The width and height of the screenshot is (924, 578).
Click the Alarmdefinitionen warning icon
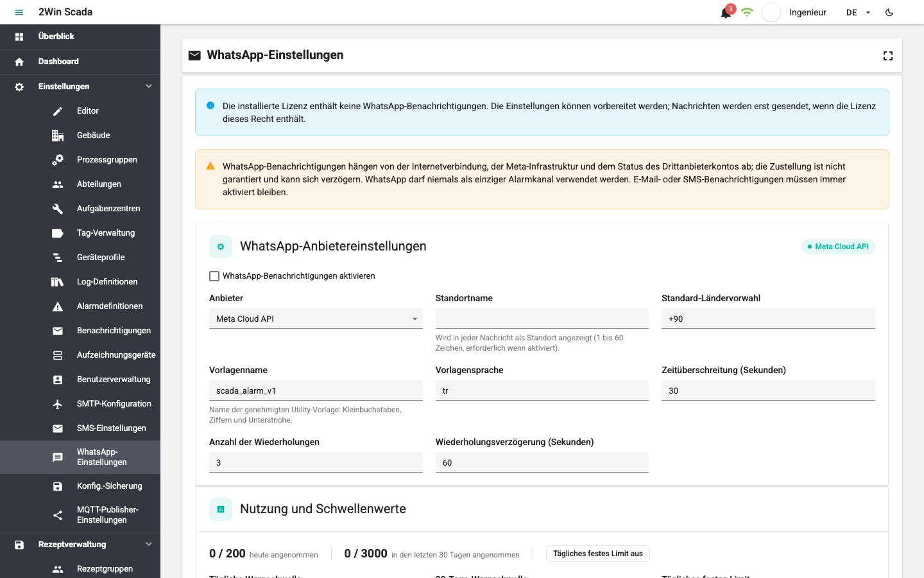[58, 306]
